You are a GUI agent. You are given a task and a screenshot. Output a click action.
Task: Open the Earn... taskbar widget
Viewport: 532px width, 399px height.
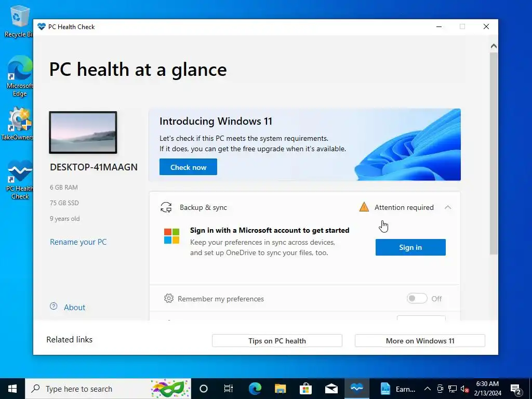[x=397, y=389]
